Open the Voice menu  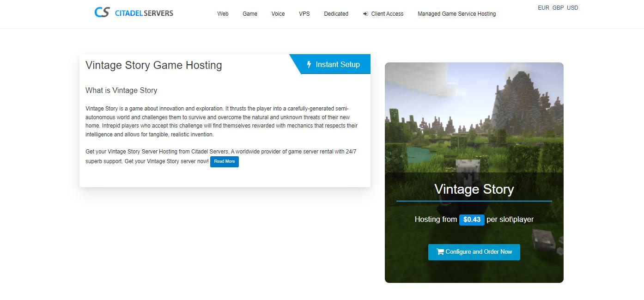tap(278, 14)
